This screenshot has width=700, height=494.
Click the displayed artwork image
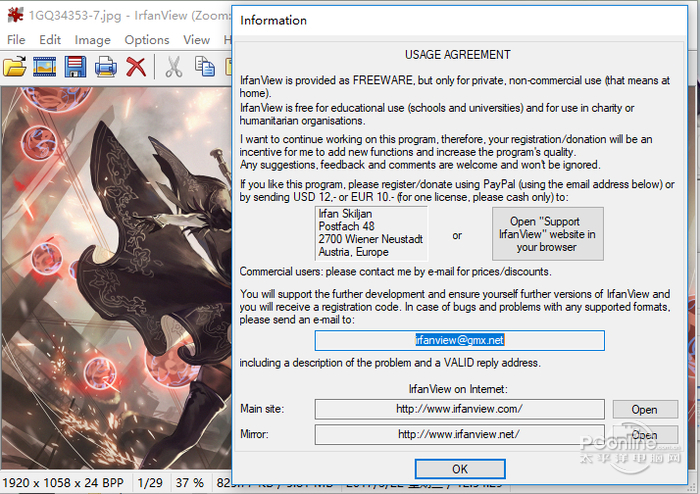pos(116,278)
